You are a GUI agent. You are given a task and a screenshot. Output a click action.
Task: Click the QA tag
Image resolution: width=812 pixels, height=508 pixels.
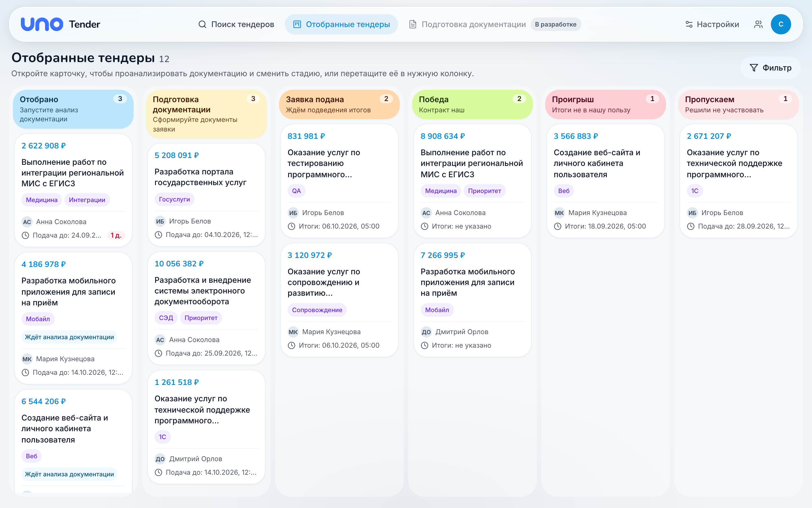[x=296, y=191]
